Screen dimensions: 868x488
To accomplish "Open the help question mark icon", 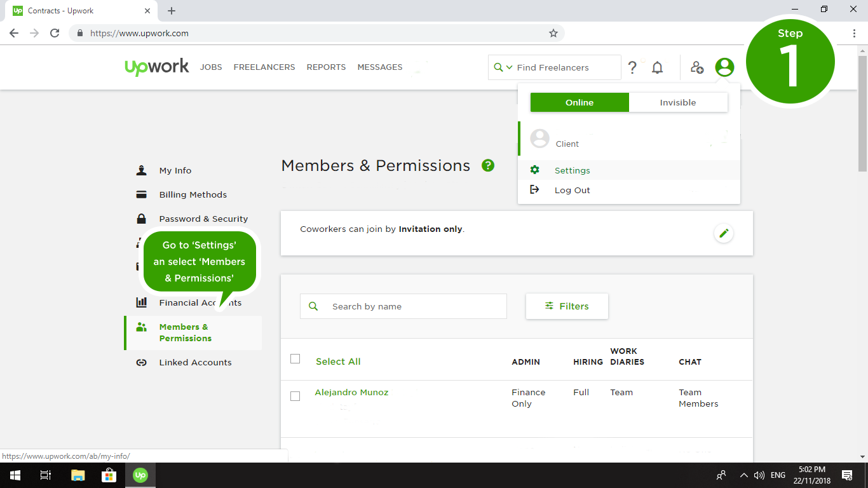I will point(632,67).
